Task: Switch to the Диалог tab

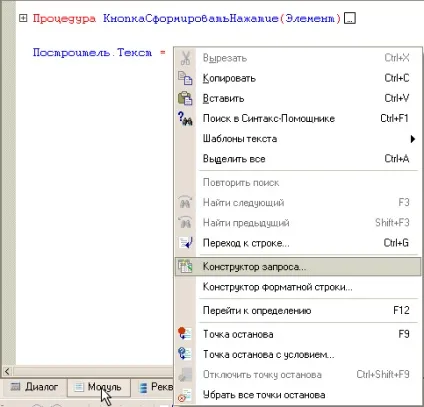Action: pos(34,387)
